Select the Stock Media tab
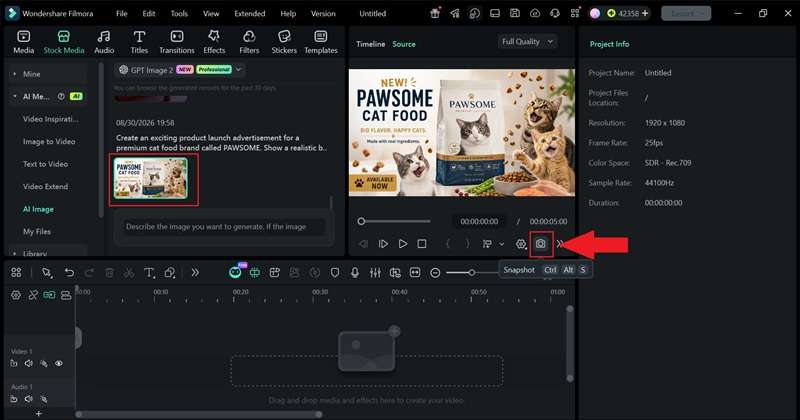 coord(64,42)
